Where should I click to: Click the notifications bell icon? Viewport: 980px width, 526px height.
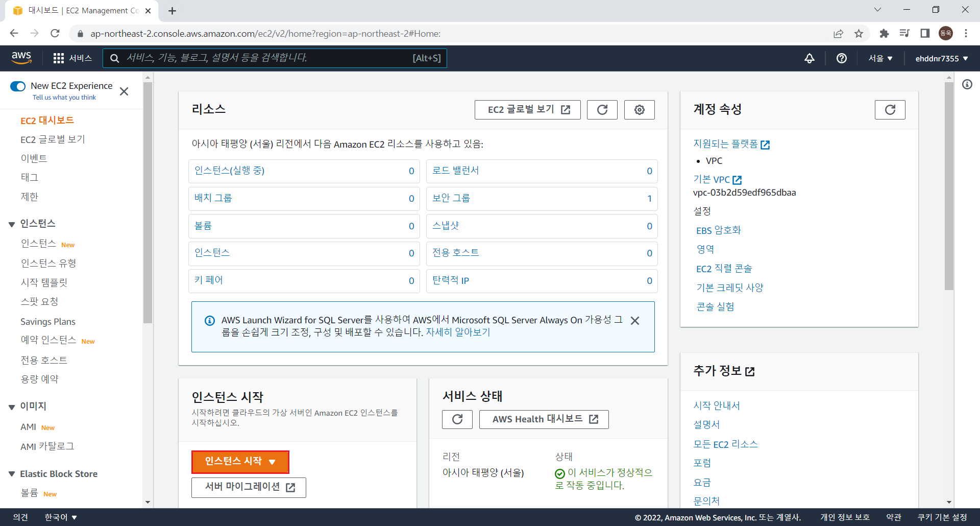click(x=810, y=58)
